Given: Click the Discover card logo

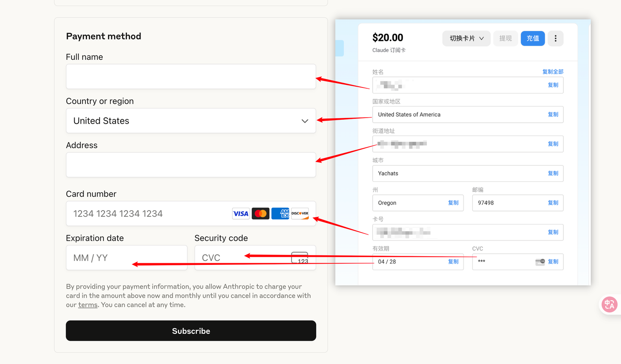Looking at the screenshot, I should point(300,214).
